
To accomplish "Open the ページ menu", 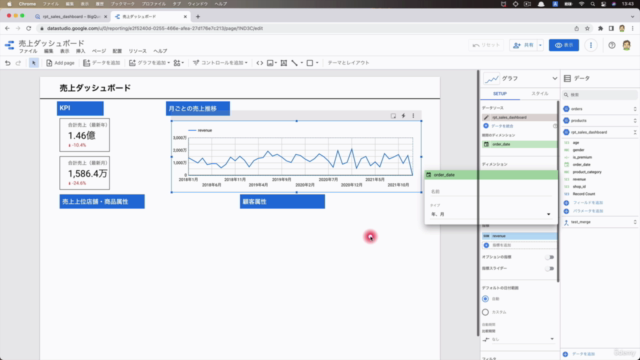I will tap(99, 51).
